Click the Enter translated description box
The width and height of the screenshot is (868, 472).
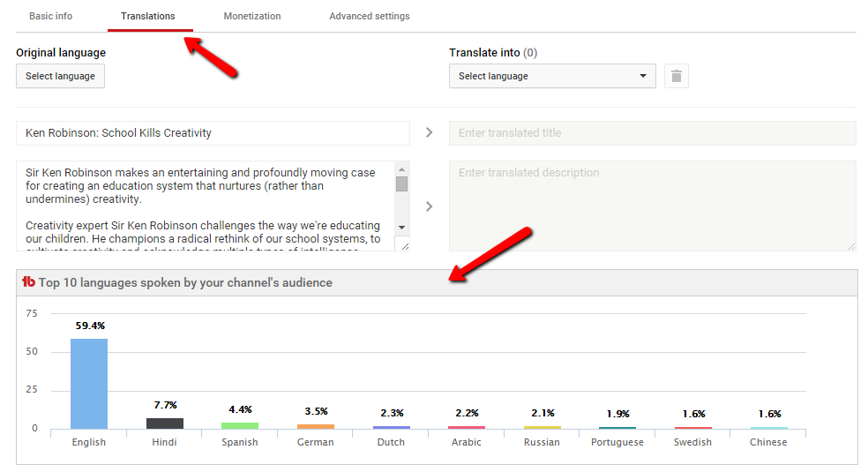(x=652, y=206)
